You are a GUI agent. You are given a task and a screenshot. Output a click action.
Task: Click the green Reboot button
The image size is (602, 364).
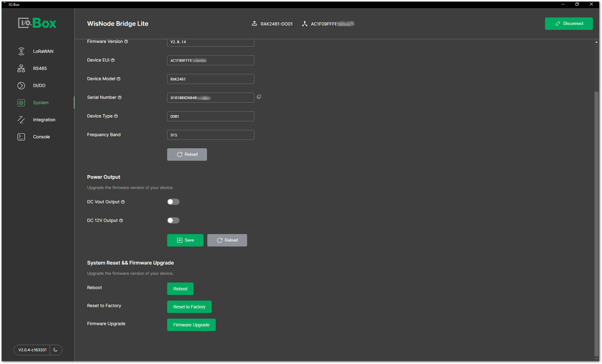point(180,289)
